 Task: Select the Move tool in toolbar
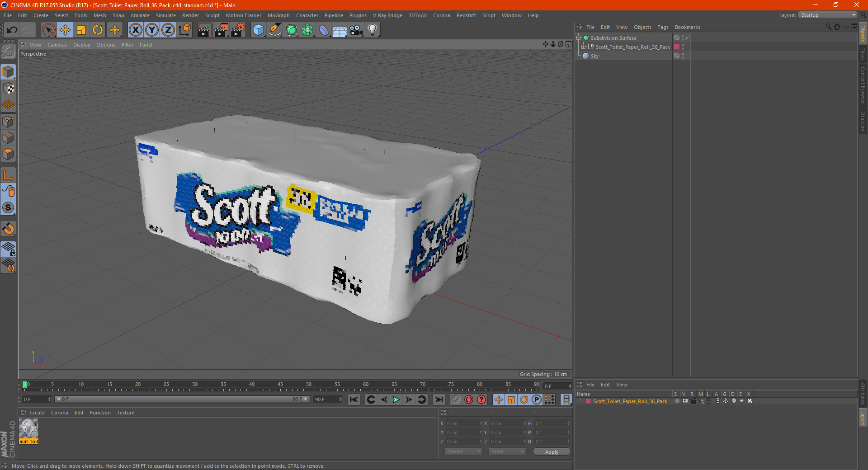tap(65, 30)
